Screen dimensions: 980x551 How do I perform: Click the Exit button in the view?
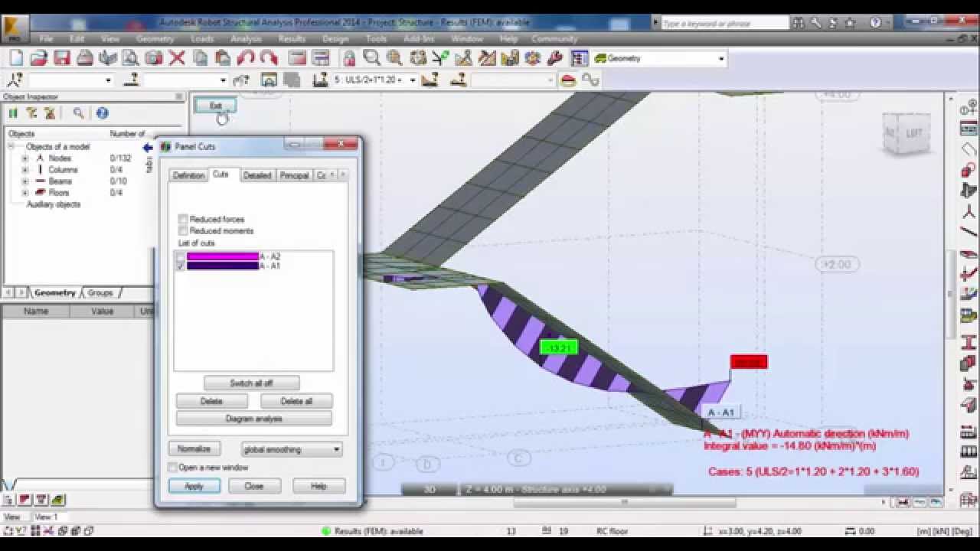coord(215,106)
